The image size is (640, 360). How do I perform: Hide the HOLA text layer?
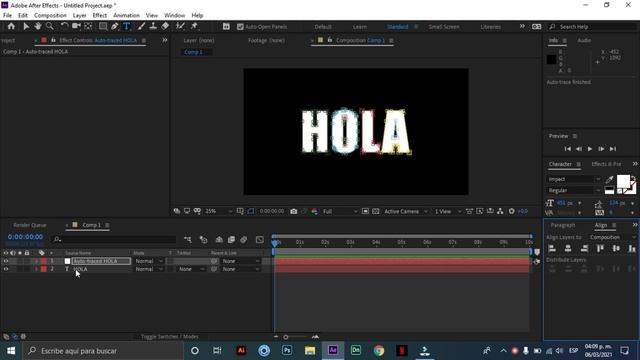(x=6, y=269)
